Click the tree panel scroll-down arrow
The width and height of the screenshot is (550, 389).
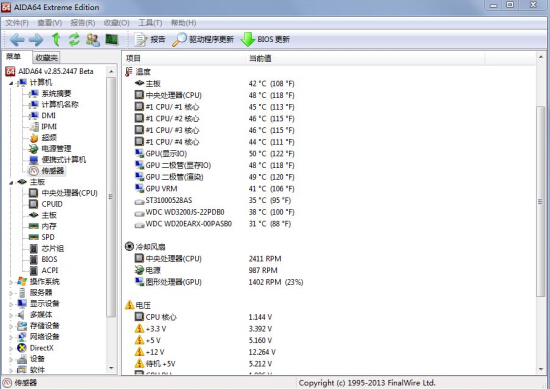(x=111, y=368)
